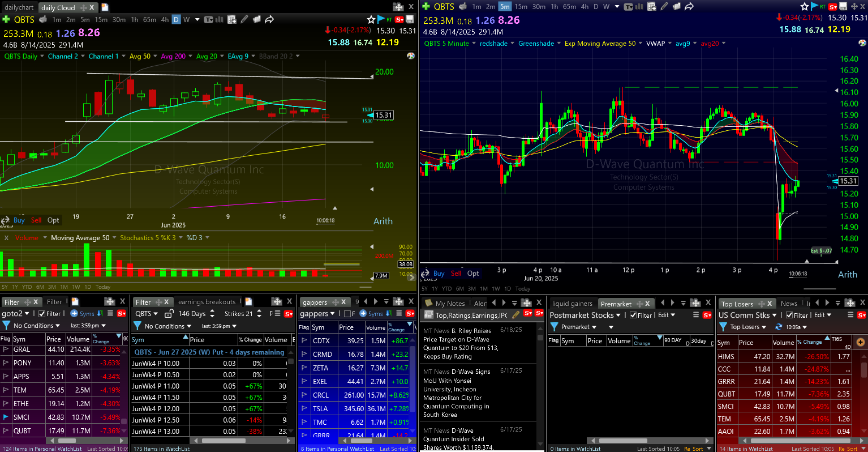The image size is (868, 452).
Task: Open calendar grid icon on left chart
Action: 231,19
